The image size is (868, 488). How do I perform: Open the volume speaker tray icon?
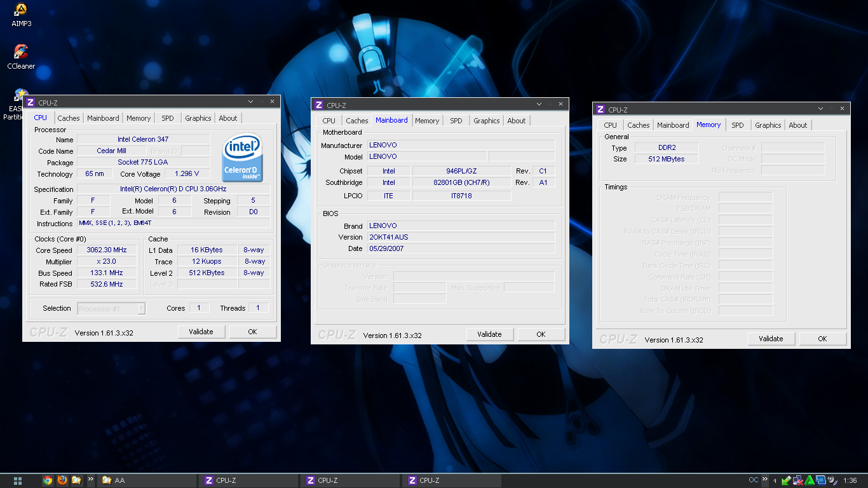832,480
